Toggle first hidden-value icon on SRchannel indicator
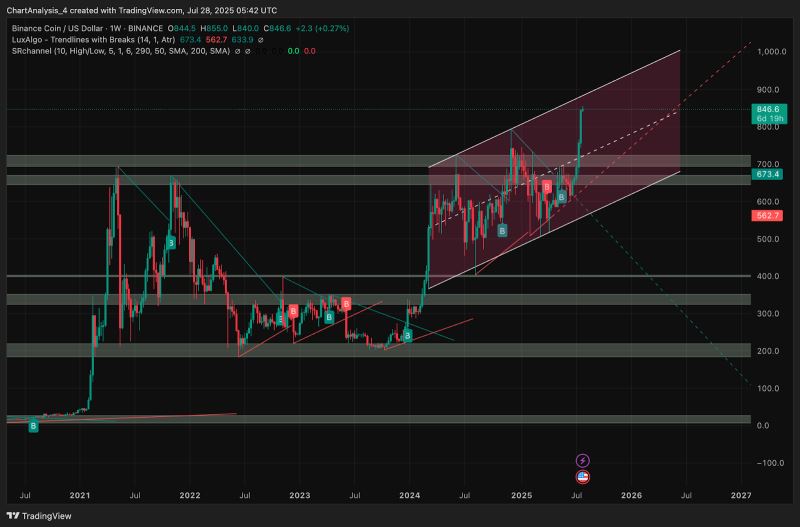Screen dimensions: 800x527 pos(238,52)
